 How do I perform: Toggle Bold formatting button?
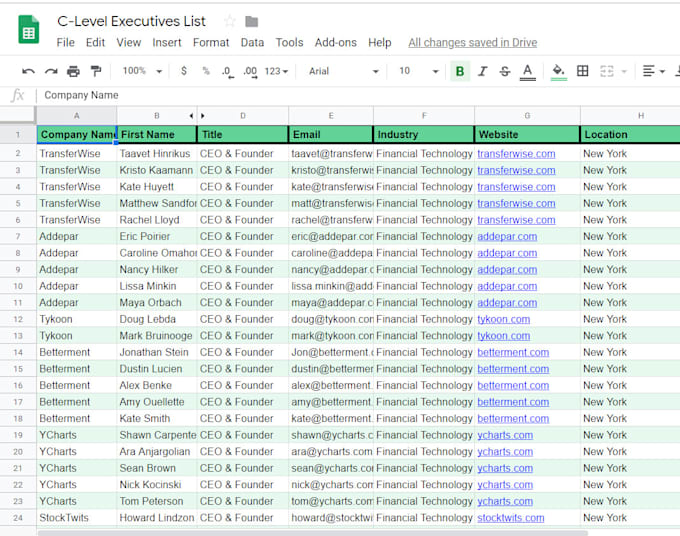[x=460, y=71]
